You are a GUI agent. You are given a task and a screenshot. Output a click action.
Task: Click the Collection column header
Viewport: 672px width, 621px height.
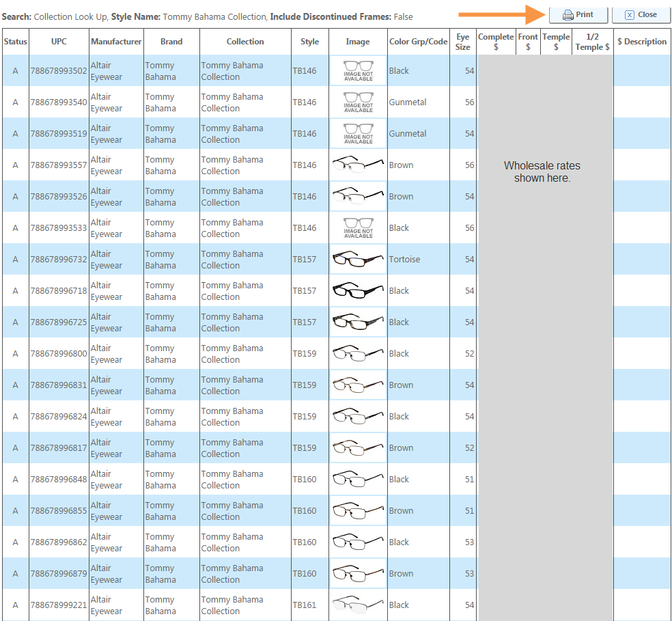click(x=245, y=42)
